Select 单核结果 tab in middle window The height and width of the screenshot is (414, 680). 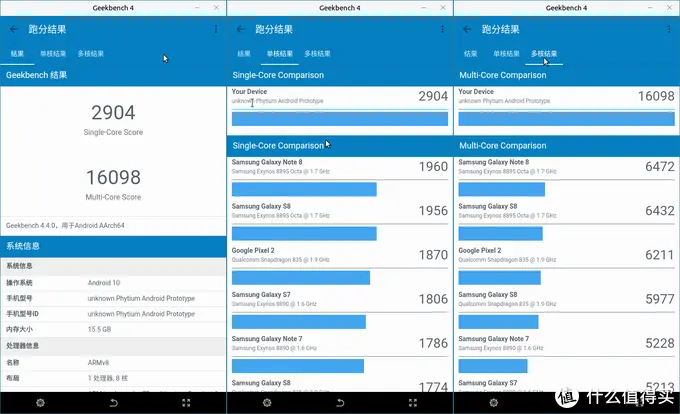point(280,54)
